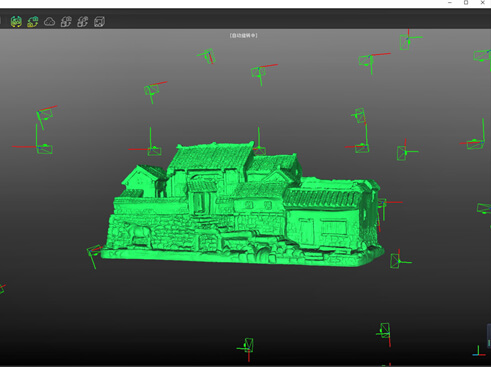The width and height of the screenshot is (491, 367).
Task: Click the ox figure on the model's stone wall
Action: click(138, 232)
